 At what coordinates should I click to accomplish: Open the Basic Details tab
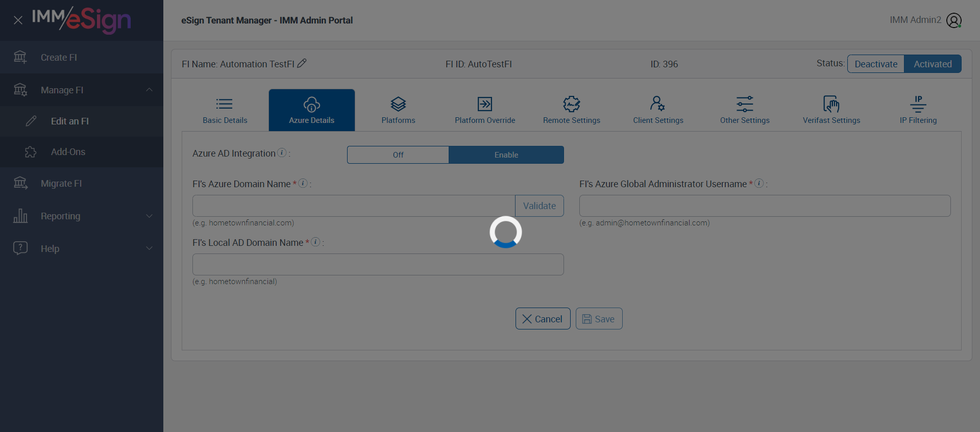point(225,110)
